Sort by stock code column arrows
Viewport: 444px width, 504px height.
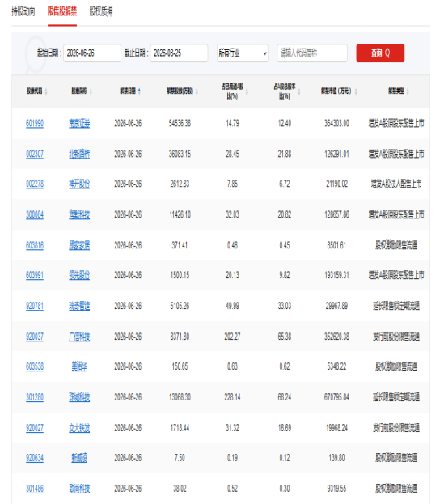[46, 91]
